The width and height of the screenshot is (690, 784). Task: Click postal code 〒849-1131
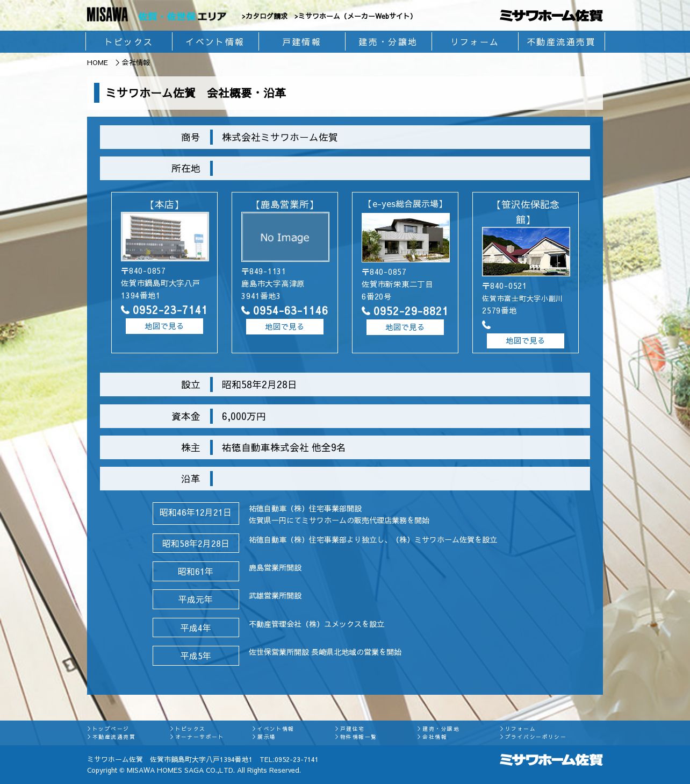(x=264, y=272)
